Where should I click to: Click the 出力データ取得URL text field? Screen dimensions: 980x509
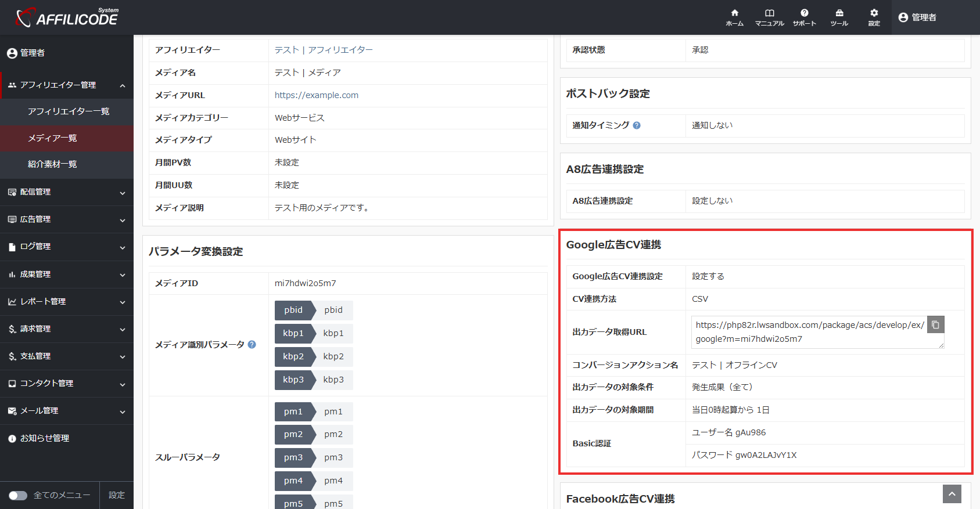coord(809,332)
